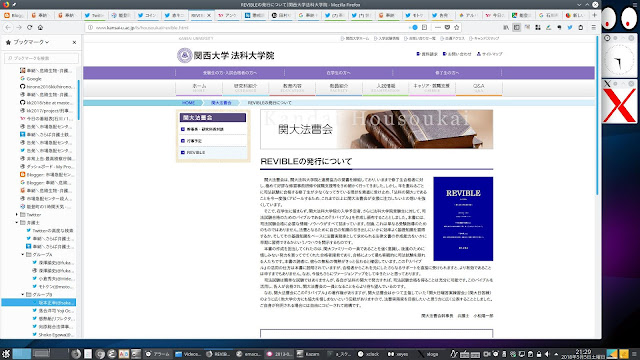640x360 pixels.
Task: Click 関大法曹会 in the breadcrumb
Action: coord(221,103)
